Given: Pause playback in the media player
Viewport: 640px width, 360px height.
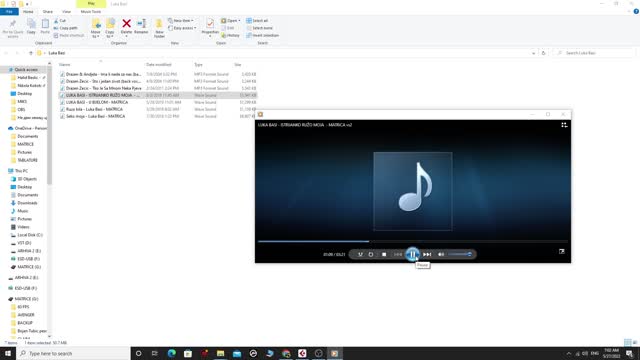Looking at the screenshot, I should click(x=412, y=254).
